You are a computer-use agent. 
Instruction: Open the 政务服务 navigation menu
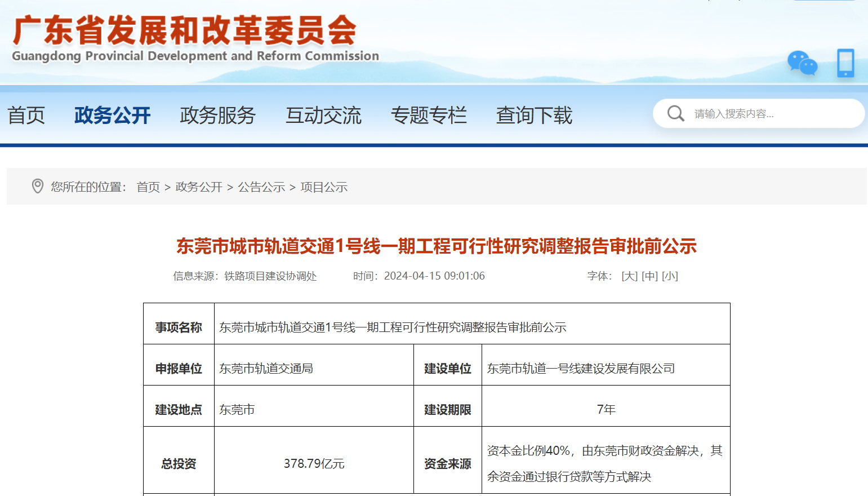(x=217, y=116)
